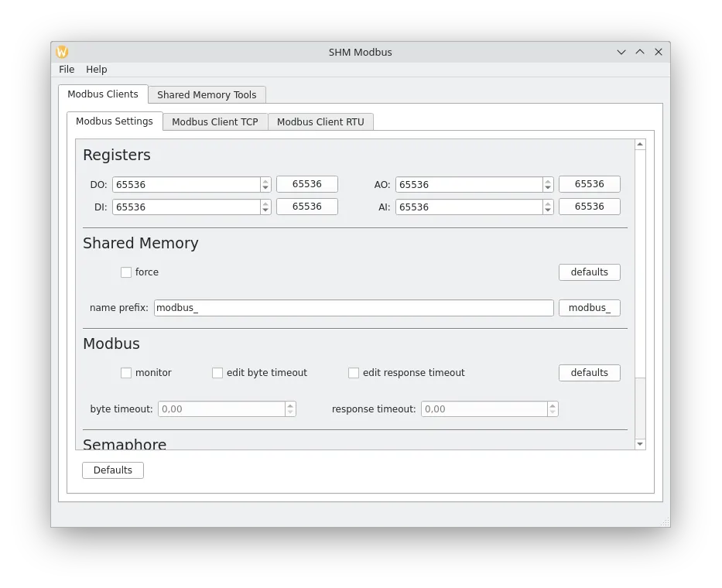722x588 pixels.
Task: Decrement the AI register count stepper
Action: point(548,210)
